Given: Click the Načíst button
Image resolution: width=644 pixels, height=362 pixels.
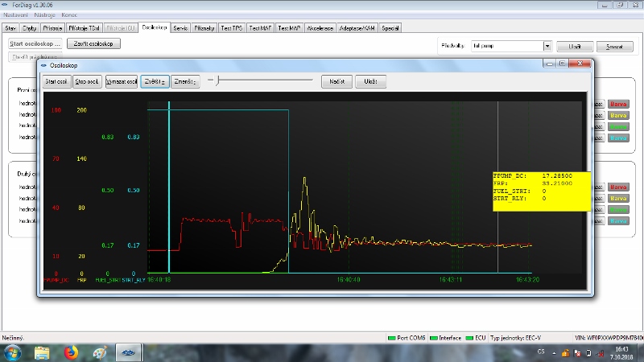Looking at the screenshot, I should point(337,81).
